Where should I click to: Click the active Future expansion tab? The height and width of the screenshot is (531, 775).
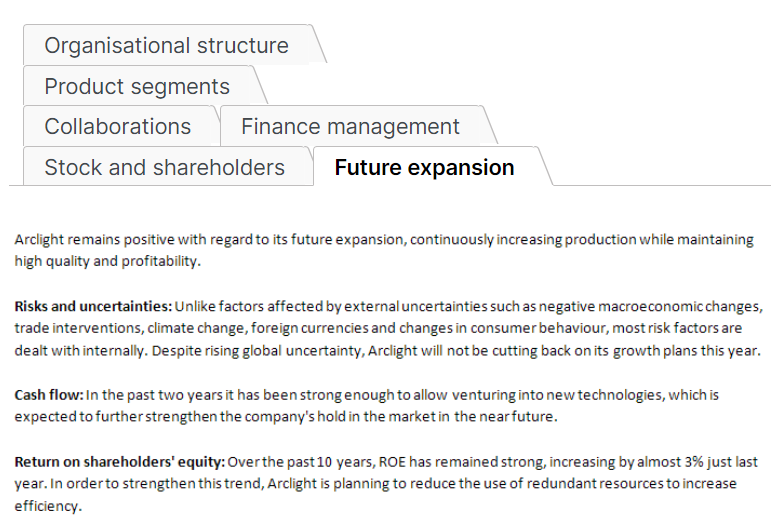[425, 167]
